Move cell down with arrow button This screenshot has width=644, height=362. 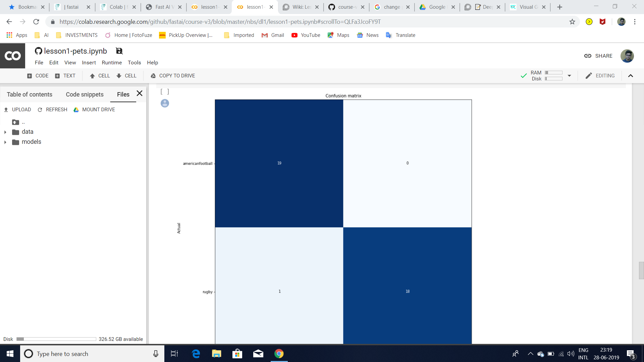[x=126, y=76]
